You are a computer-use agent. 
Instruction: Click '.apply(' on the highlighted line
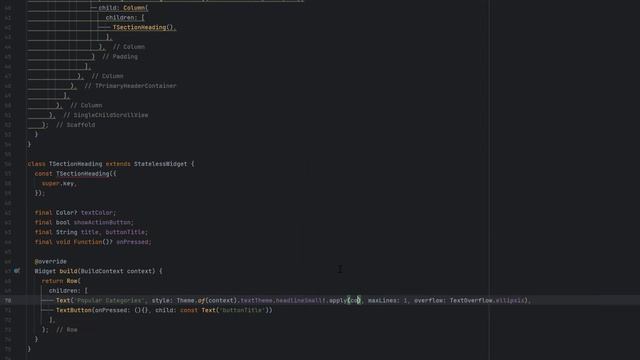(x=338, y=300)
